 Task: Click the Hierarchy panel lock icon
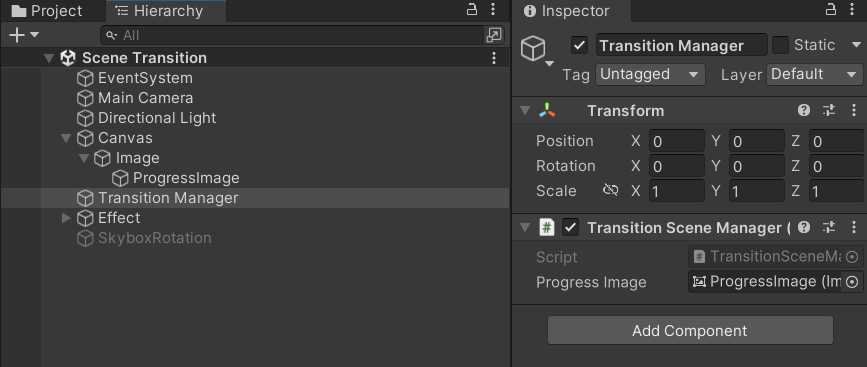pyautogui.click(x=472, y=10)
